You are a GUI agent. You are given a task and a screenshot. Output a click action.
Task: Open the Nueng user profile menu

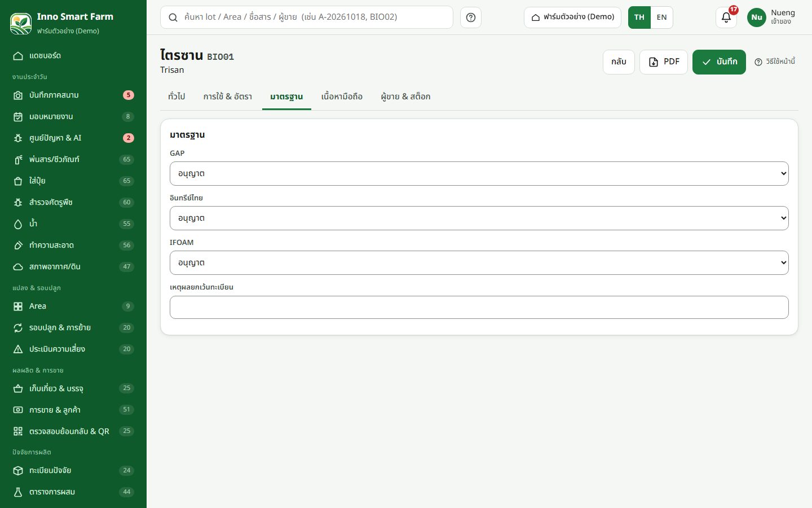pyautogui.click(x=771, y=17)
